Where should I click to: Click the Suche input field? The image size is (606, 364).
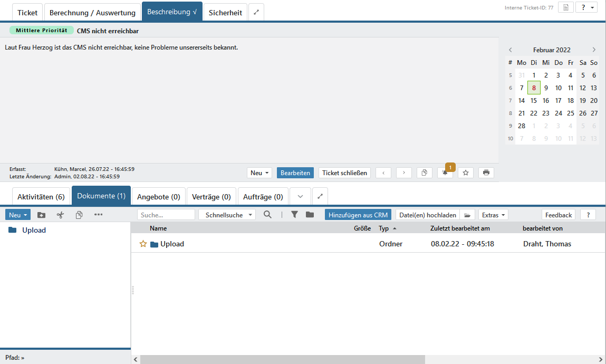tap(166, 215)
